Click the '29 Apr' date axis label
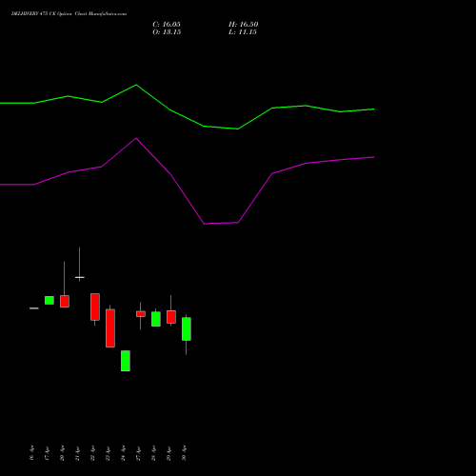Screen dimensions: 476x476 (x=169, y=453)
